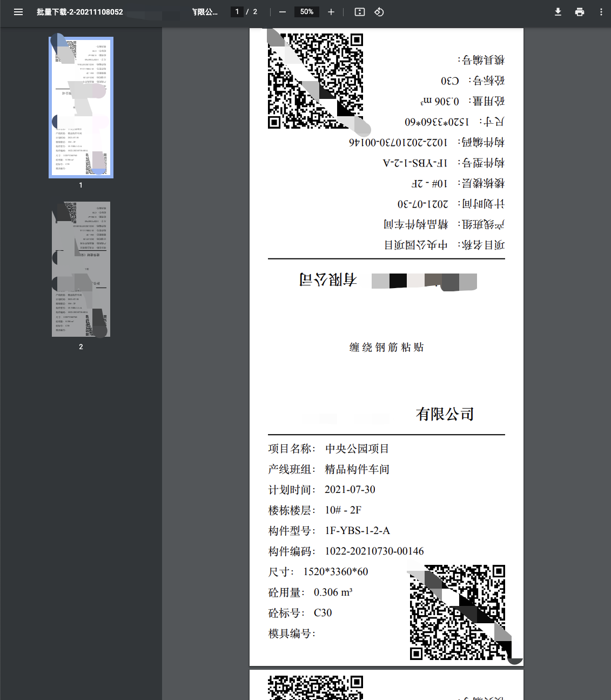Click the upright date 2021-07-30
Screen dimensions: 611x700
(350, 490)
